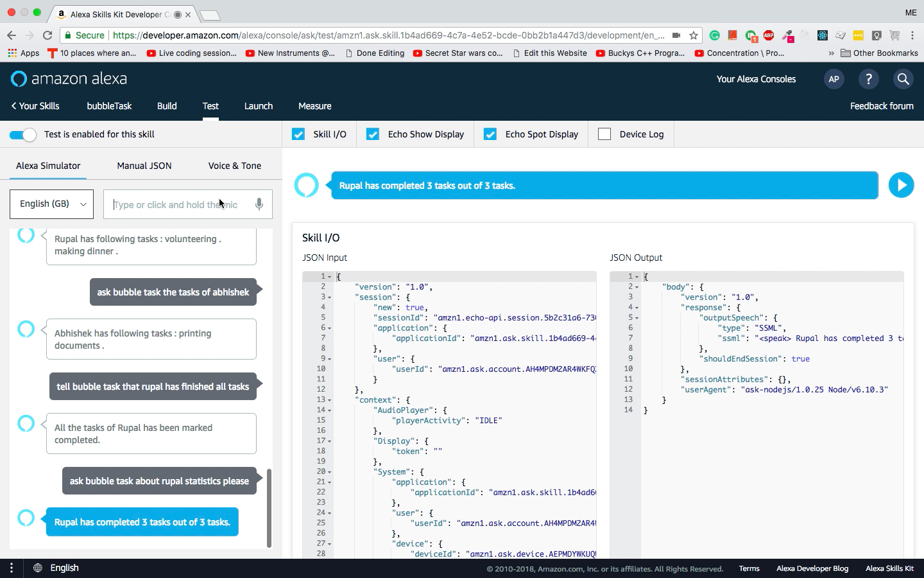Open the Terms link in the footer
This screenshot has width=924, height=578.
[x=749, y=568]
